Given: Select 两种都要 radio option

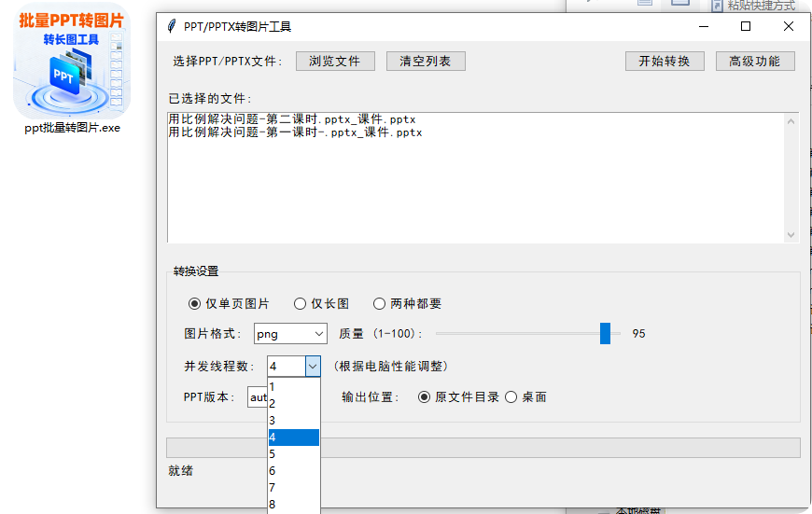Looking at the screenshot, I should tap(379, 304).
